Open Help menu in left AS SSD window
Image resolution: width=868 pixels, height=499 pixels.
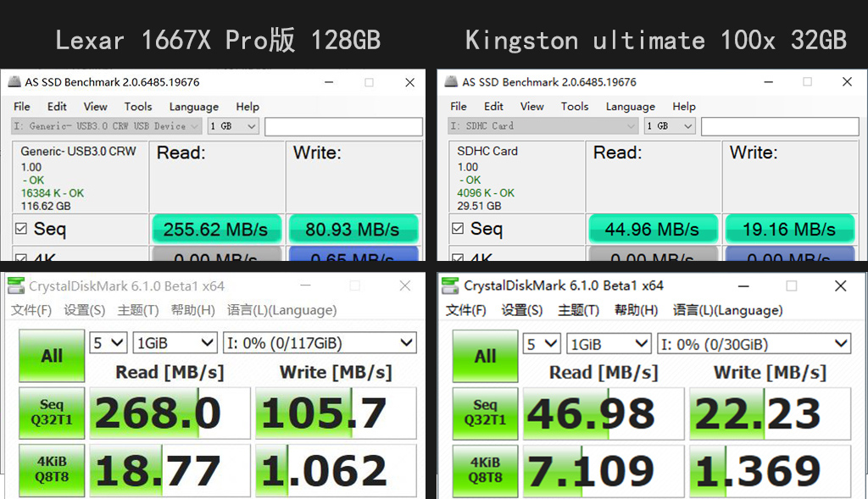(x=248, y=107)
